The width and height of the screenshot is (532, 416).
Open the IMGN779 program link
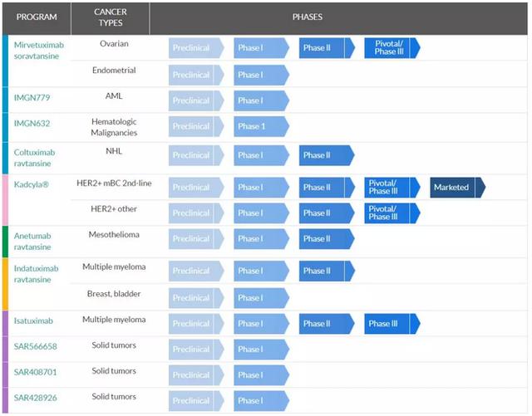click(x=32, y=98)
